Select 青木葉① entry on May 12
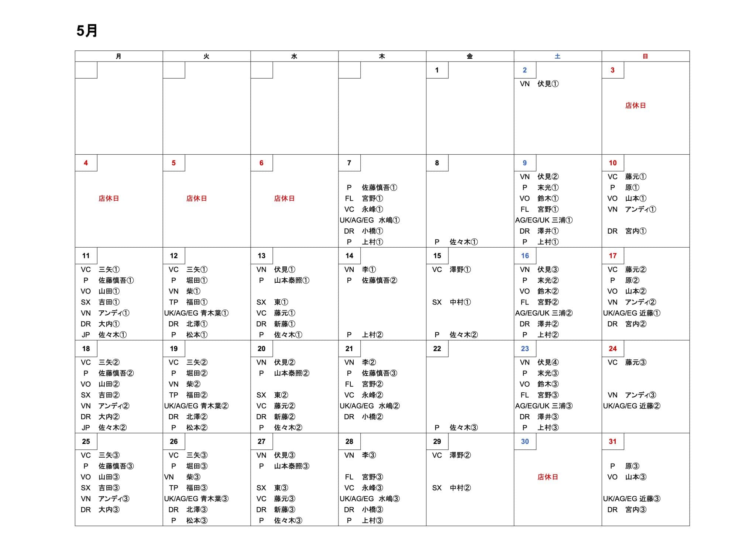This screenshot has height=534, width=756. tap(214, 313)
